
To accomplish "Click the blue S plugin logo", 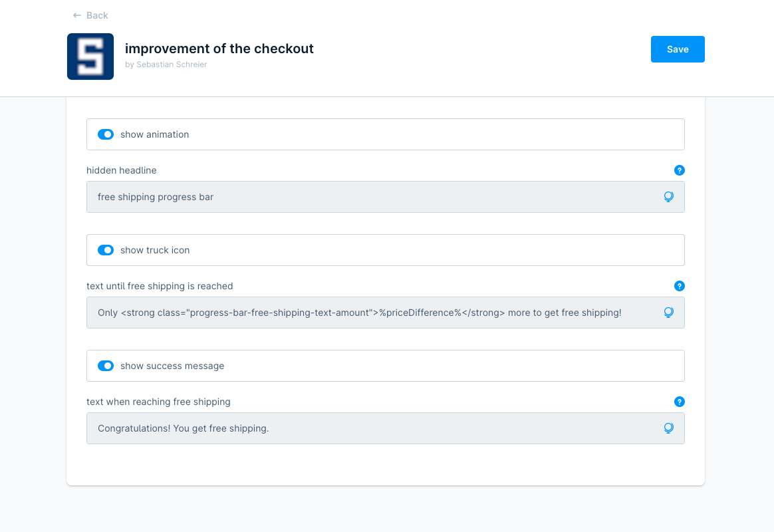I will 90,56.
